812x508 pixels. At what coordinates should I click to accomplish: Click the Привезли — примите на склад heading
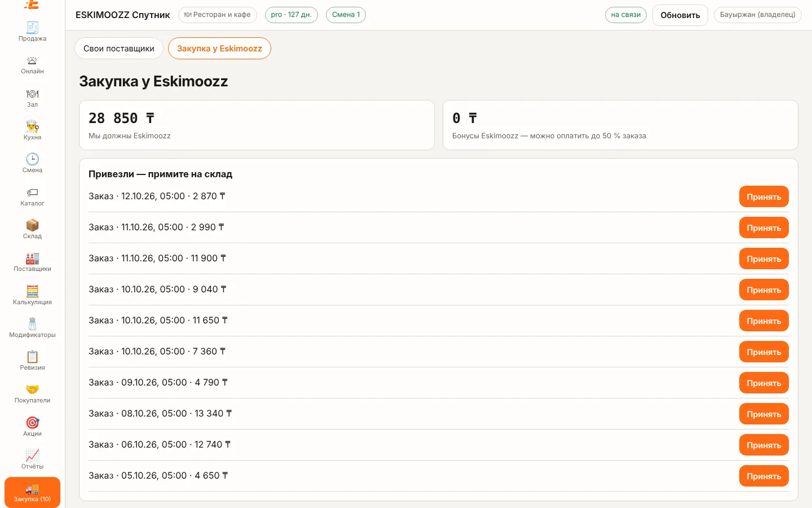tap(160, 174)
